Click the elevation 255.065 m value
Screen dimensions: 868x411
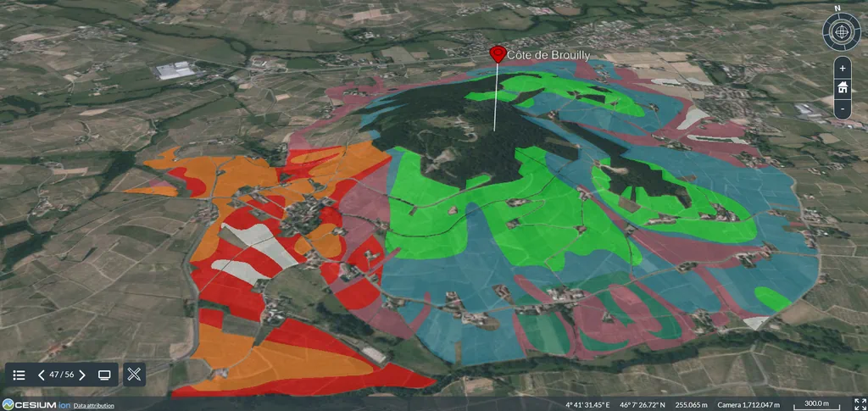[692, 405]
